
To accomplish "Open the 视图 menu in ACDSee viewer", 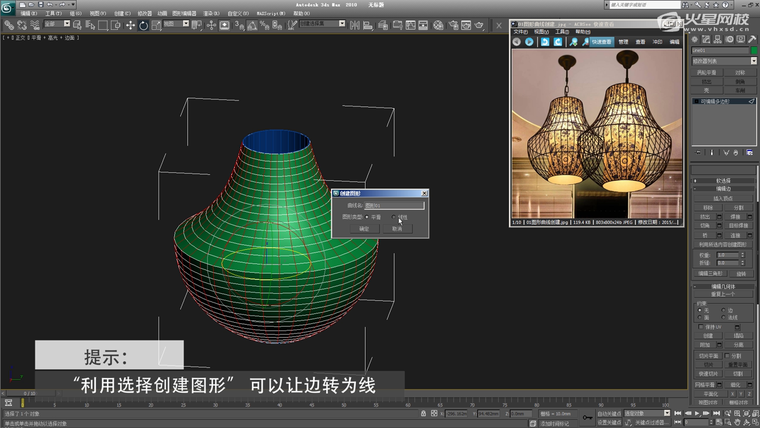I will click(x=541, y=31).
